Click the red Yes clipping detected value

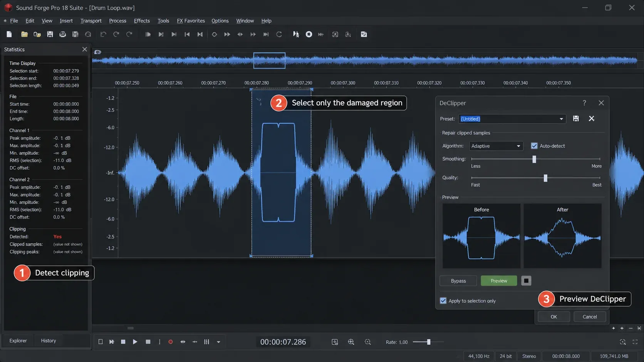57,237
